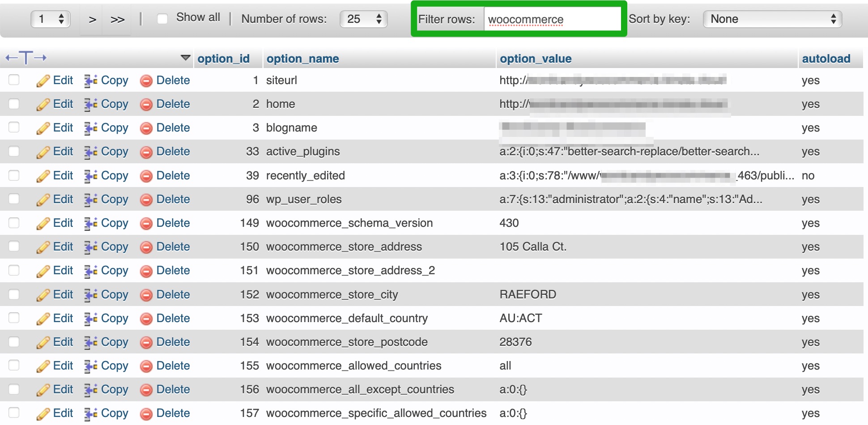
Task: Click Copy icon for woocommerce_default_country row
Action: coord(91,319)
